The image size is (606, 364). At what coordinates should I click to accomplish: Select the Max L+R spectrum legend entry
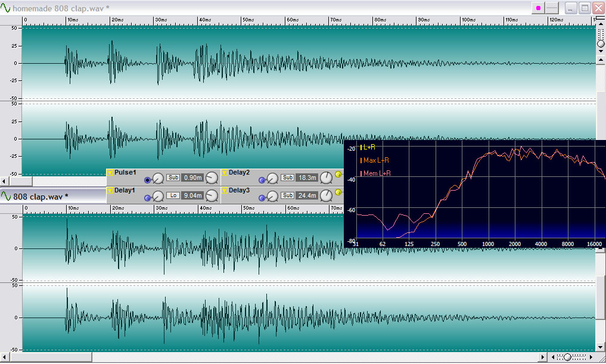376,160
